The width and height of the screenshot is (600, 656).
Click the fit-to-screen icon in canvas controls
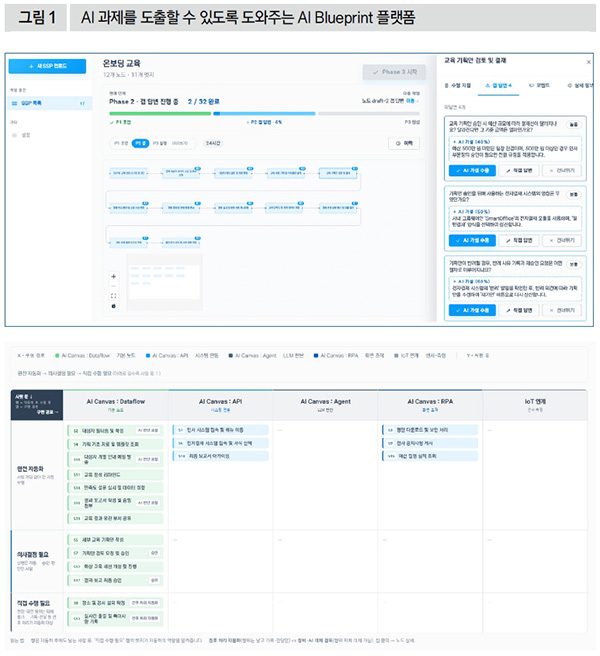point(113,296)
